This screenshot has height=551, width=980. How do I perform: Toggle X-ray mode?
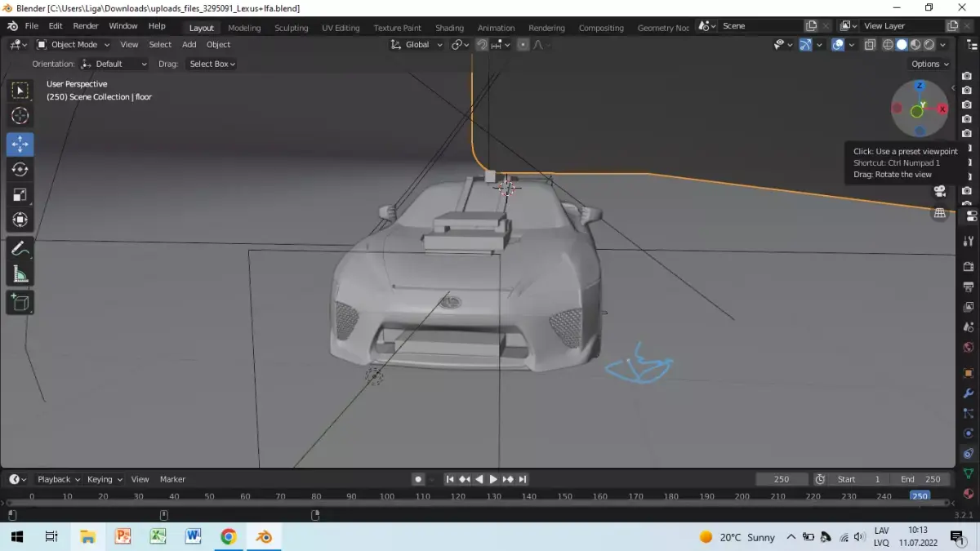tap(870, 45)
